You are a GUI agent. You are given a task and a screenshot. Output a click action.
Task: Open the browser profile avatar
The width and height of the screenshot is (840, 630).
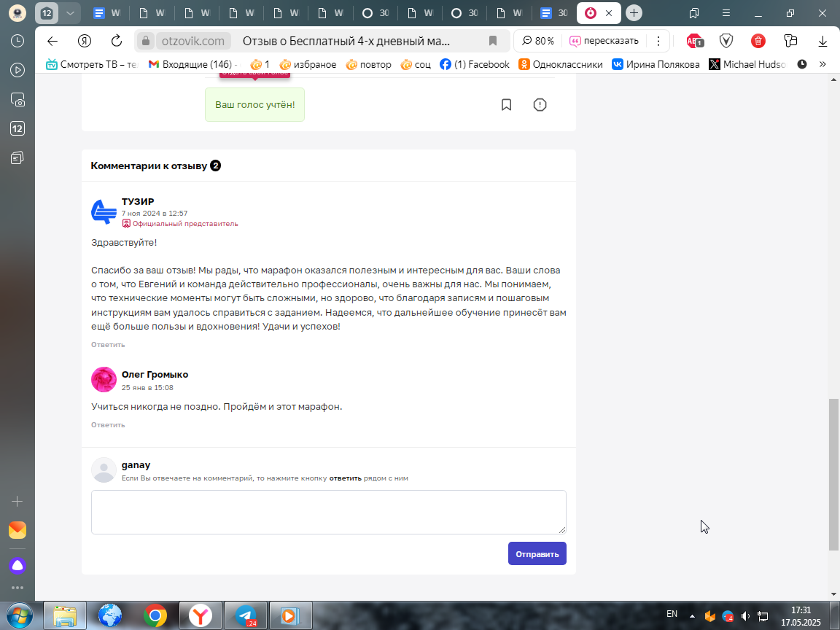pos(17,13)
